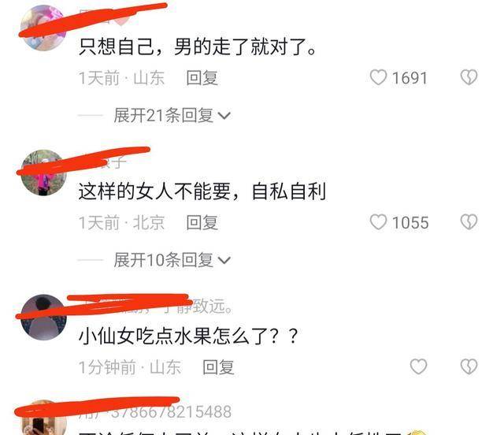
Task: Open avatar of 北京 commenter
Action: click(x=43, y=173)
